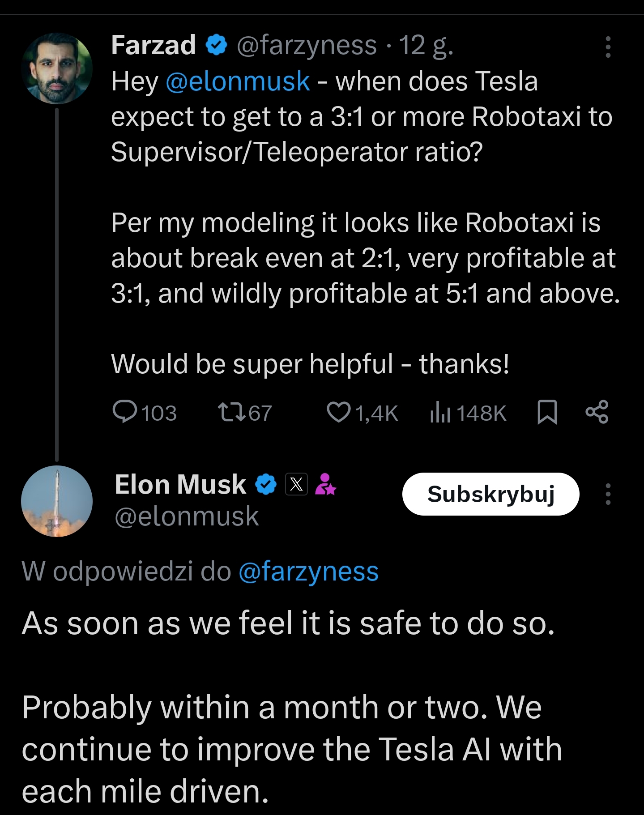Like Farzad's post with the heart icon
This screenshot has width=644, height=815.
click(x=338, y=412)
